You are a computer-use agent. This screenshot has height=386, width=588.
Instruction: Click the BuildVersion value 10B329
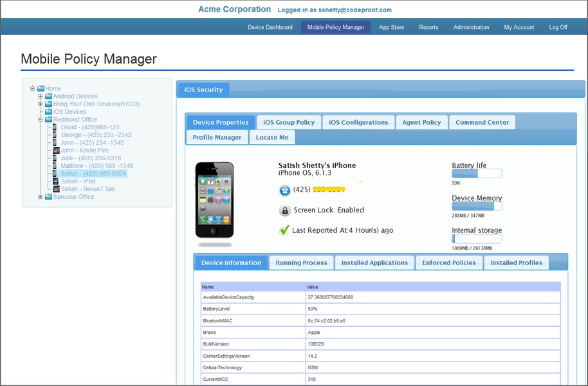(316, 344)
